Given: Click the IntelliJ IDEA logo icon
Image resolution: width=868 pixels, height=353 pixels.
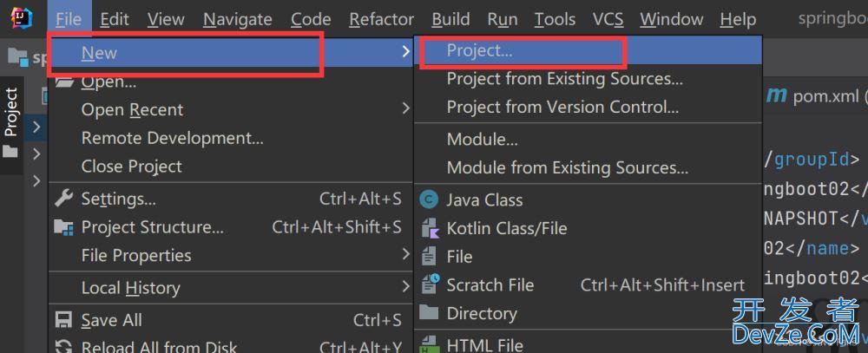Looking at the screenshot, I should point(21,18).
